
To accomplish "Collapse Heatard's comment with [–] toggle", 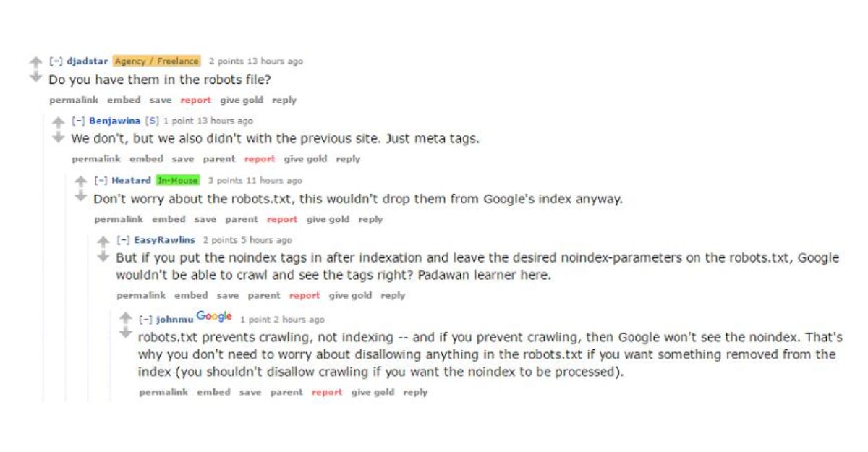I will 100,181.
